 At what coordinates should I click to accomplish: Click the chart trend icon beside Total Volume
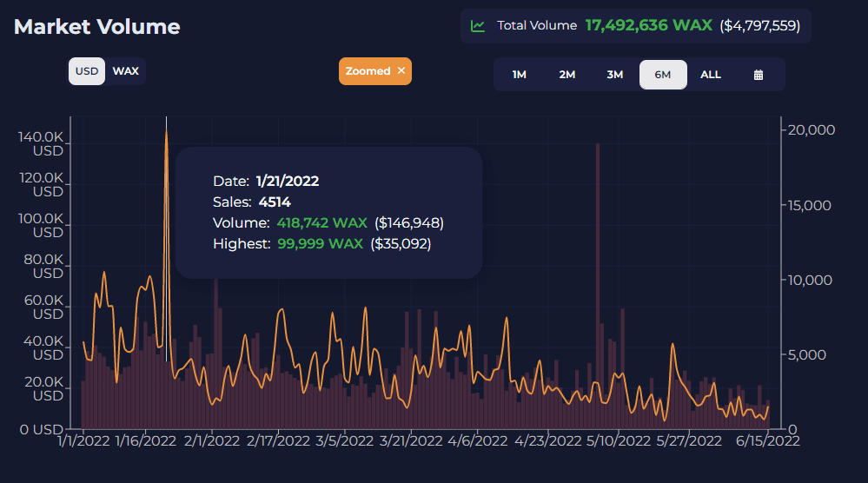coord(478,26)
